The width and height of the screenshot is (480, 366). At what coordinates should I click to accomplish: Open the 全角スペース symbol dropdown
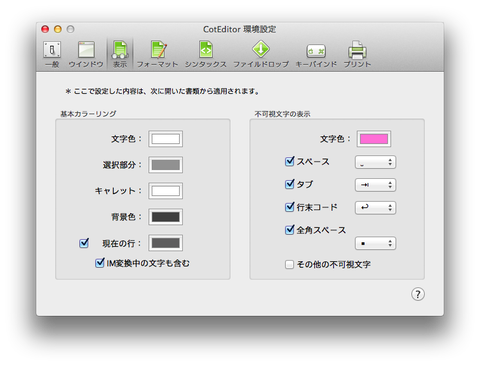pyautogui.click(x=375, y=243)
